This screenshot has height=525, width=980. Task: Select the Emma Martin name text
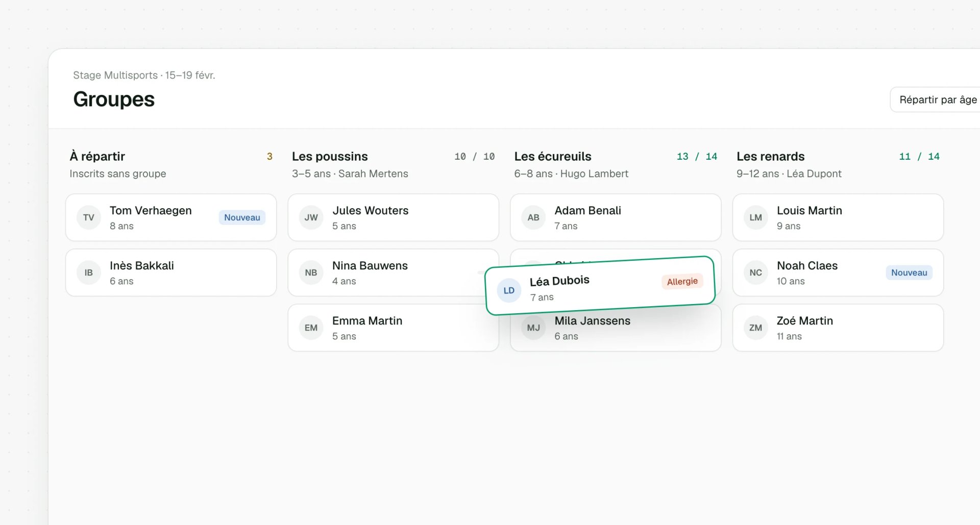[x=367, y=320]
